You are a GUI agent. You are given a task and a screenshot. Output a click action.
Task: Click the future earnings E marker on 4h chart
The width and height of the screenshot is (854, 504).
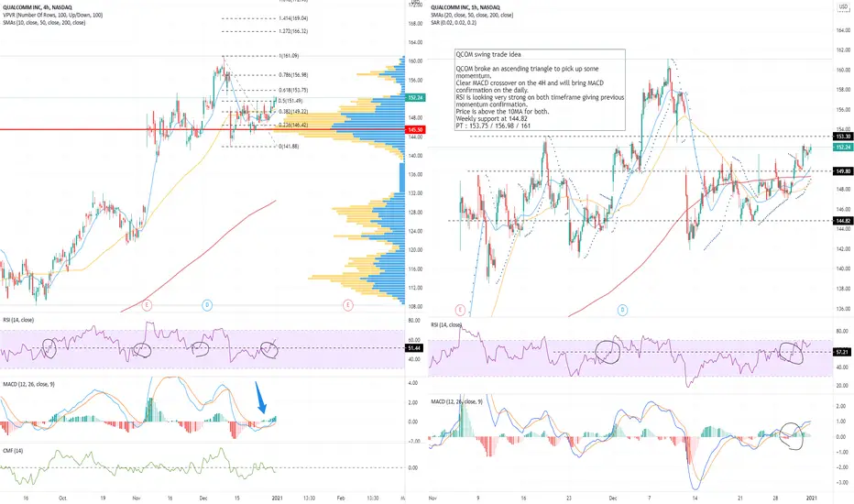pos(348,305)
